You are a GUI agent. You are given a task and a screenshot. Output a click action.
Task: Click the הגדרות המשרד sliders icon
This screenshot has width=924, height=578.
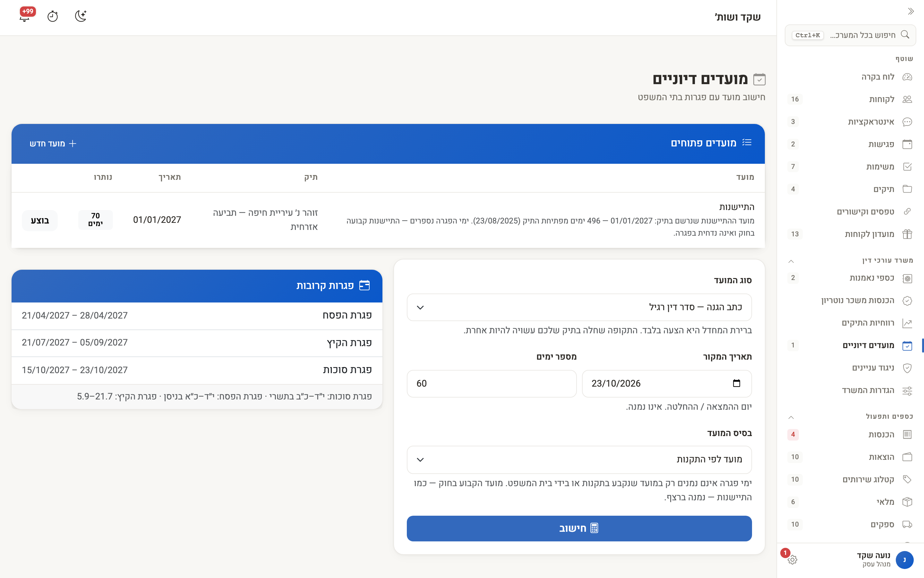[x=907, y=391]
